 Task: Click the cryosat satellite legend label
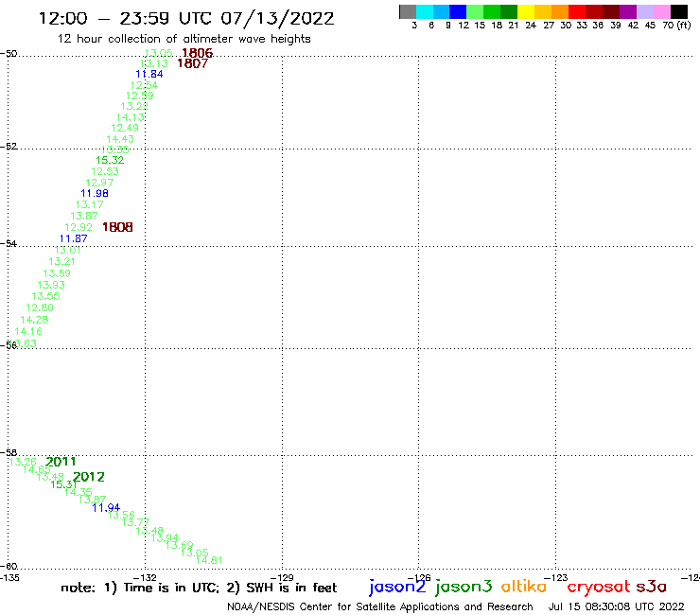[599, 588]
